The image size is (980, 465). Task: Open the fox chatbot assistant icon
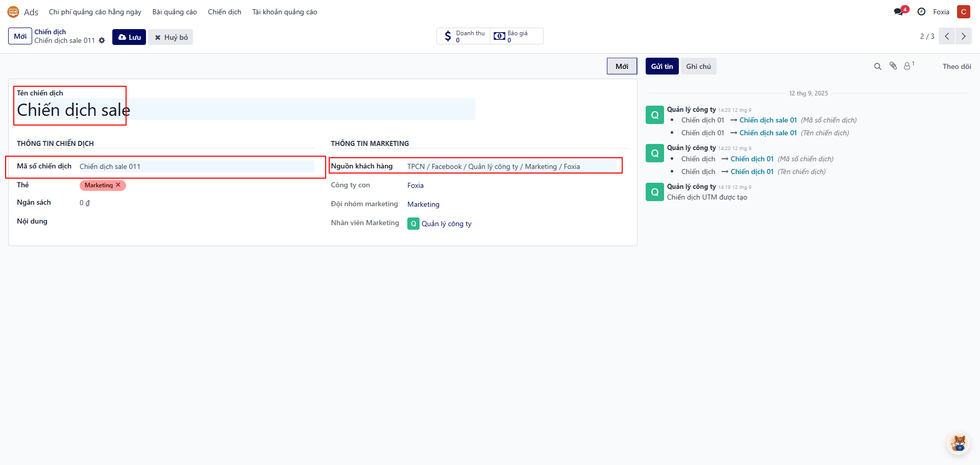tap(958, 443)
